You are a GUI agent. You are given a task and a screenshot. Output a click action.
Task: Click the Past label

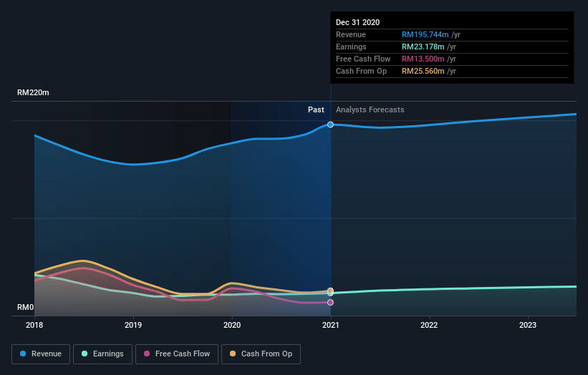point(316,109)
